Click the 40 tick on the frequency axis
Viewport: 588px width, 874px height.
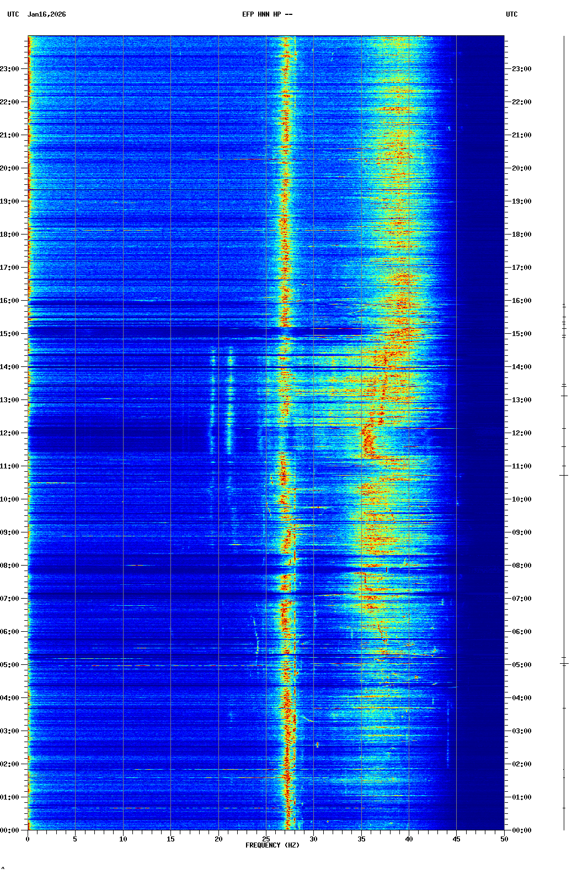click(409, 839)
